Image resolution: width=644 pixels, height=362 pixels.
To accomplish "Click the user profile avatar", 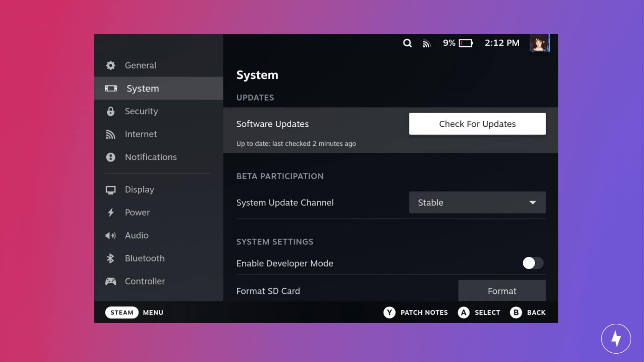I will [540, 43].
